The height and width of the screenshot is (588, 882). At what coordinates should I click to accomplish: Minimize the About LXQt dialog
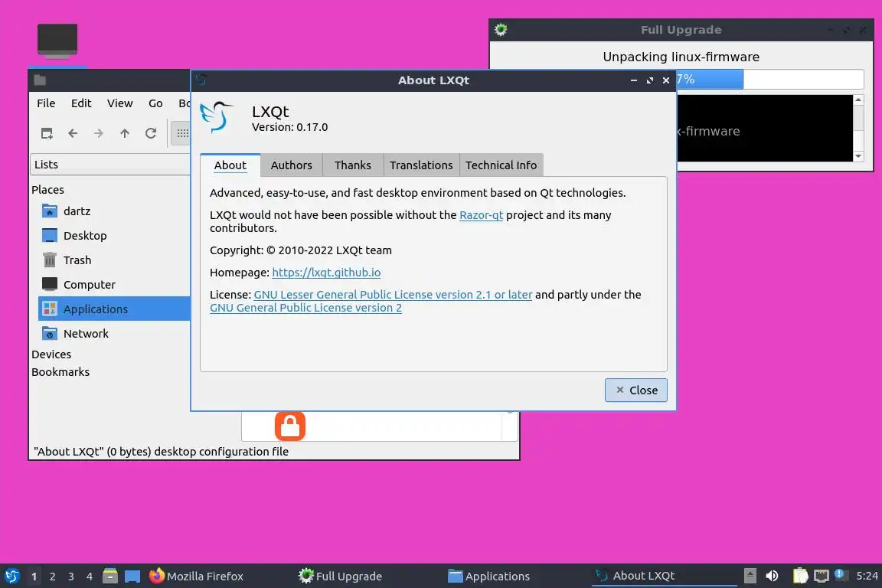pyautogui.click(x=633, y=80)
